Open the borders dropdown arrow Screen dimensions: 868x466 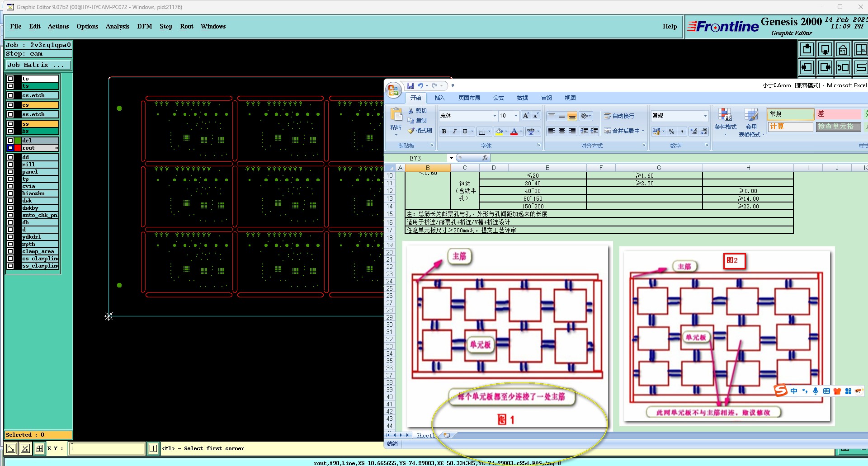[x=489, y=131]
